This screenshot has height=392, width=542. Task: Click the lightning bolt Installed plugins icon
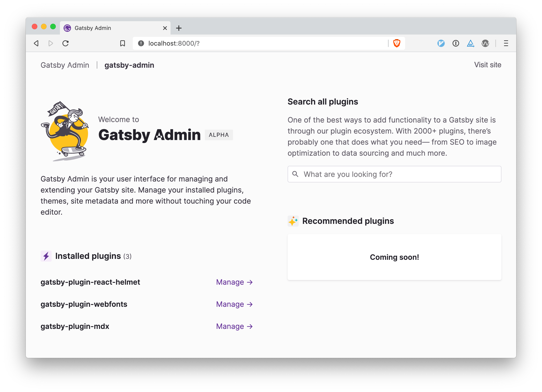[x=46, y=256]
